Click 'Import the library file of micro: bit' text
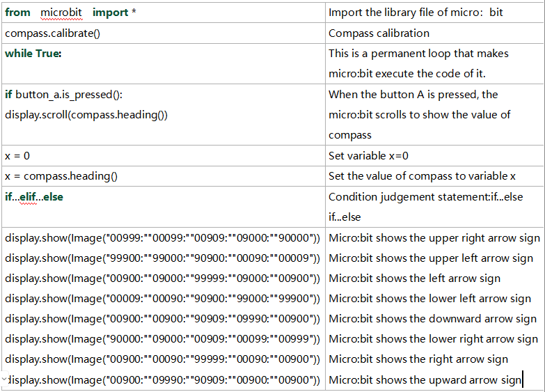 pos(416,13)
